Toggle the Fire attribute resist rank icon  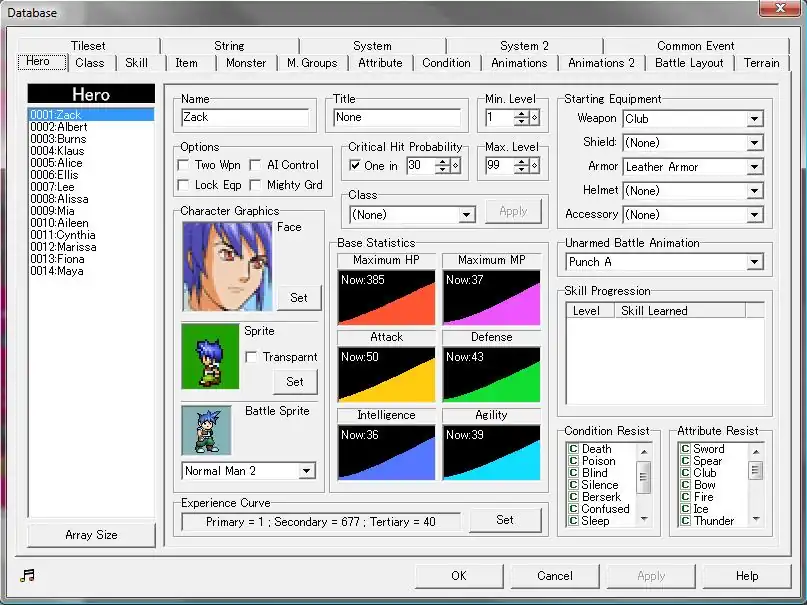point(685,497)
